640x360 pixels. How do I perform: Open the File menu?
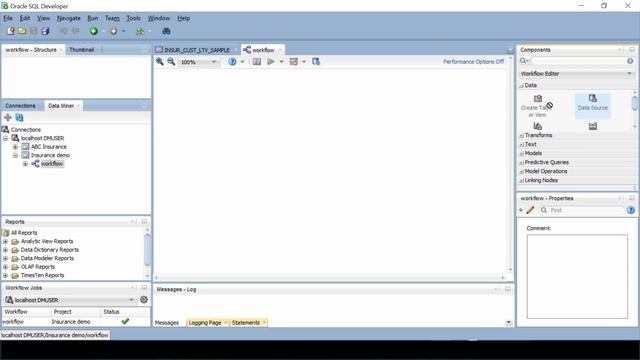pos(8,18)
